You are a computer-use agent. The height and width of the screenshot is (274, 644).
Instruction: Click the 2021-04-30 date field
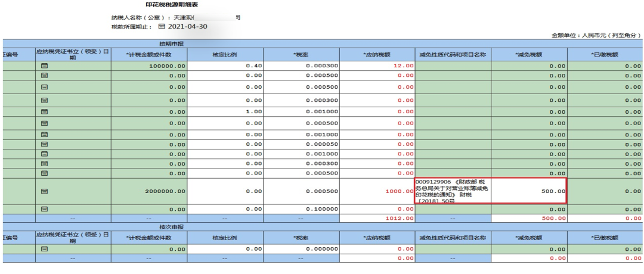click(x=187, y=27)
